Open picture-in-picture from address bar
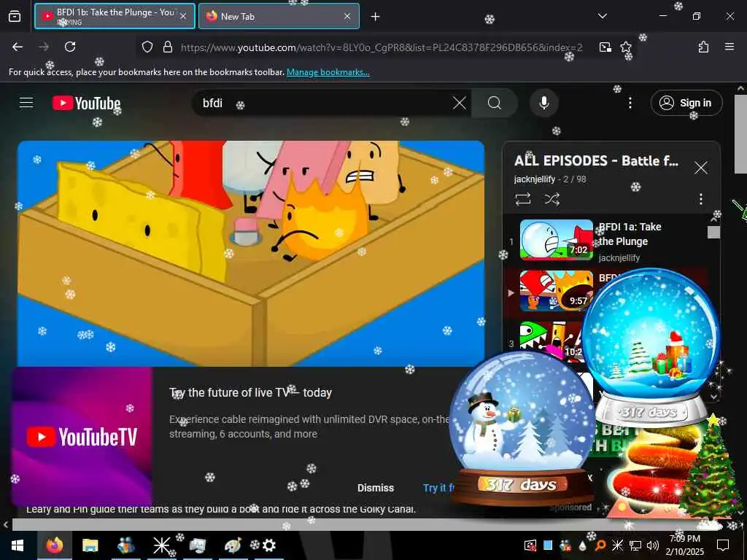This screenshot has width=747, height=560. (x=605, y=47)
